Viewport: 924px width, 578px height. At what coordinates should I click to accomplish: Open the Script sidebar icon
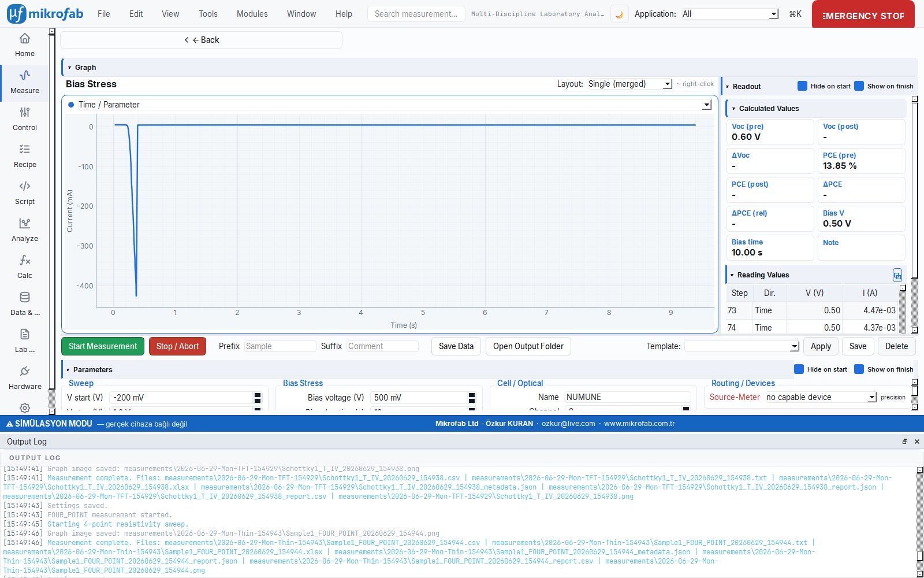click(x=25, y=194)
